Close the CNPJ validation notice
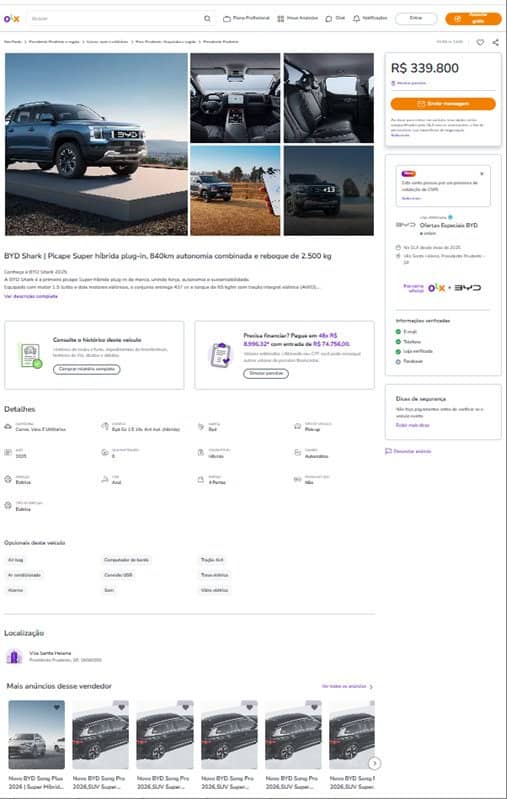 click(482, 174)
